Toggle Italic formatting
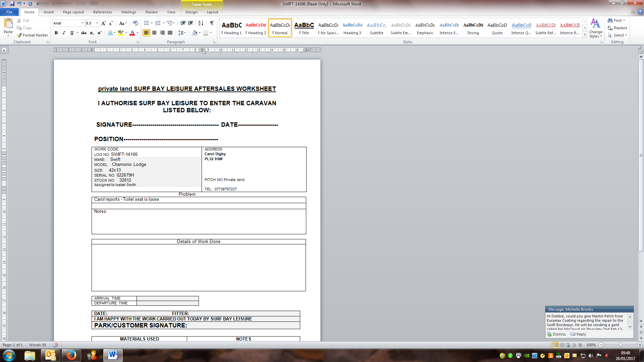 pos(64,33)
